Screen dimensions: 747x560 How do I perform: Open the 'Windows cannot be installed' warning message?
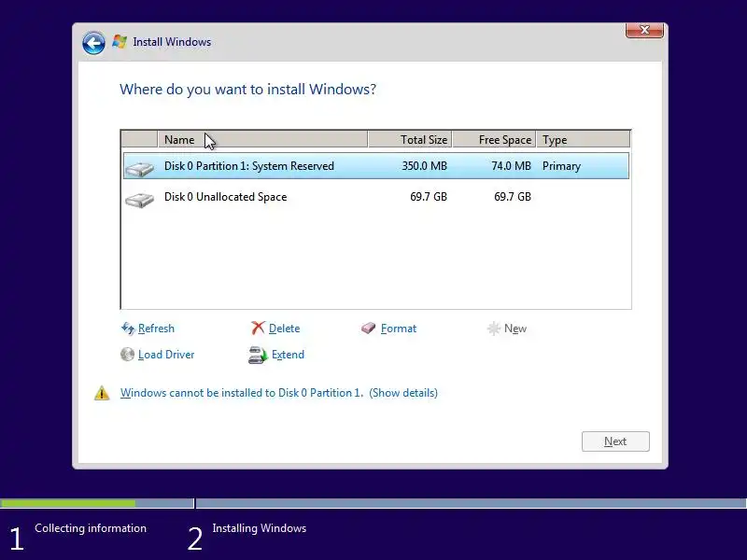[x=242, y=393]
